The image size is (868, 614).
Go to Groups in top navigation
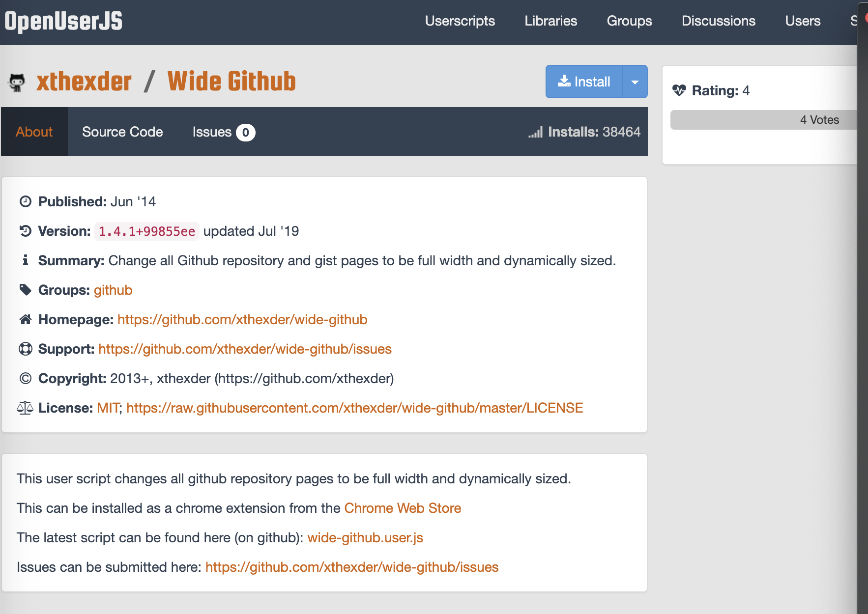pos(629,21)
